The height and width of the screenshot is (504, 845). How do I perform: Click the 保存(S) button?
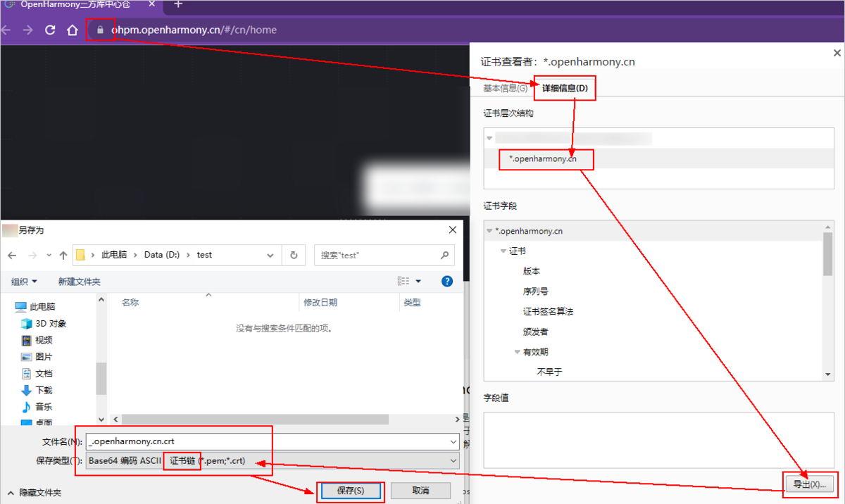click(x=350, y=490)
